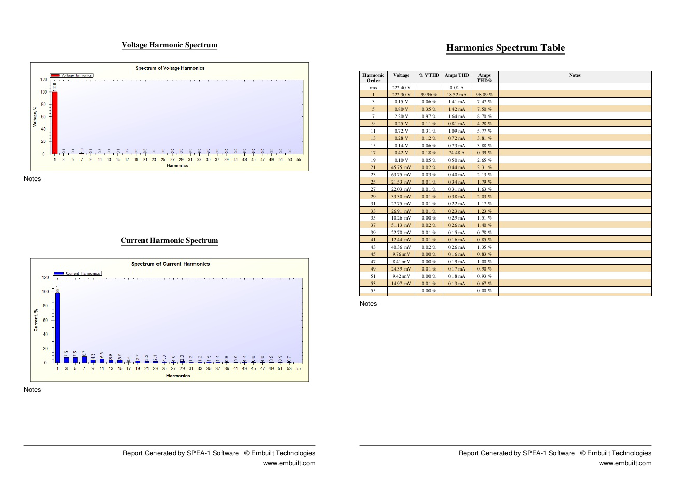The width and height of the screenshot is (685, 482).
Task: Click Notes label under current spectrum chart
Action: point(32,389)
